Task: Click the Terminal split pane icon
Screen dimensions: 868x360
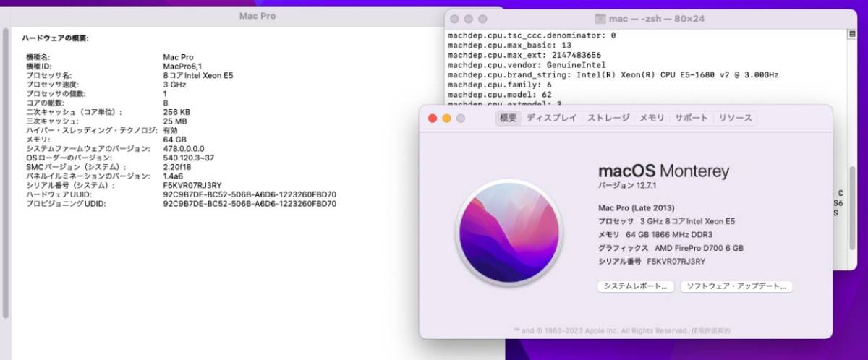Action: coord(853,34)
